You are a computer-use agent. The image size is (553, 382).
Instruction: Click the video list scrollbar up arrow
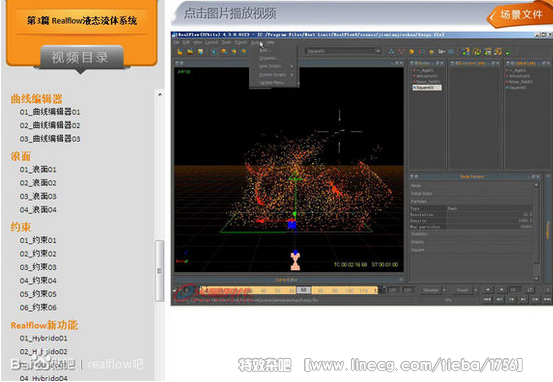tap(160, 95)
